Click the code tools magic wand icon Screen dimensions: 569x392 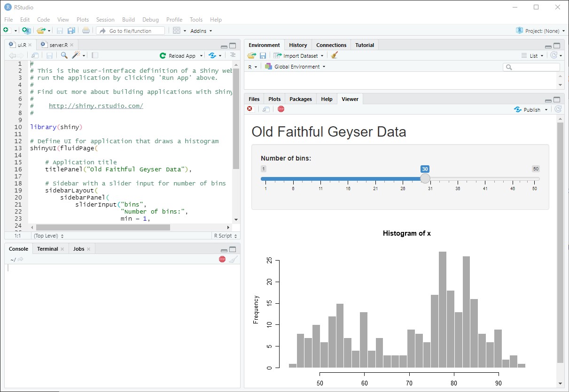pos(76,55)
